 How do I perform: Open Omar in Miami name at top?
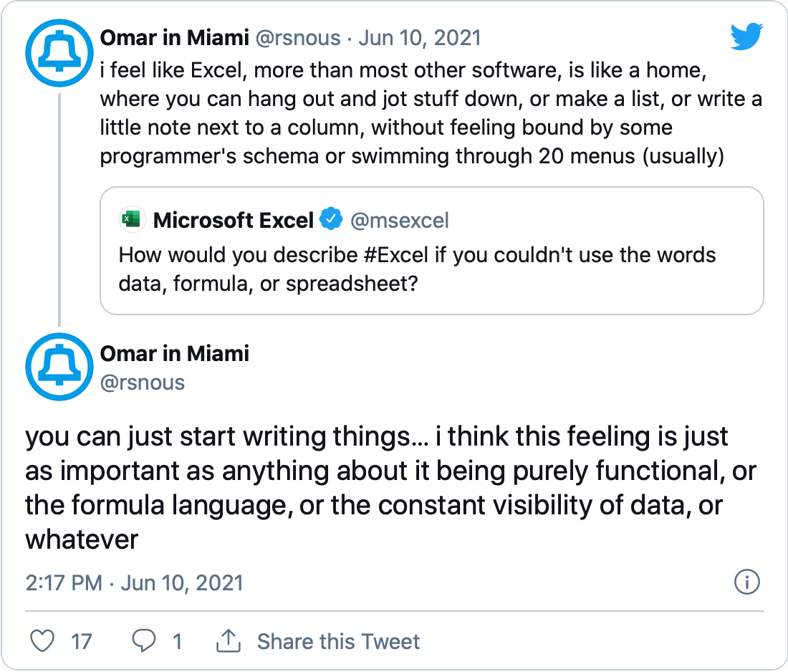(x=174, y=38)
